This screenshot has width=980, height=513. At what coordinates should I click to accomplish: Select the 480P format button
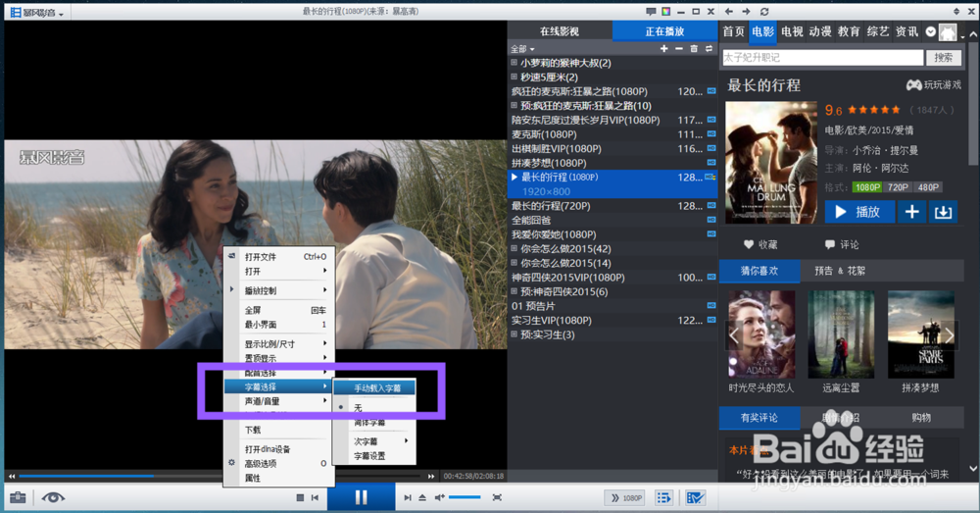928,187
